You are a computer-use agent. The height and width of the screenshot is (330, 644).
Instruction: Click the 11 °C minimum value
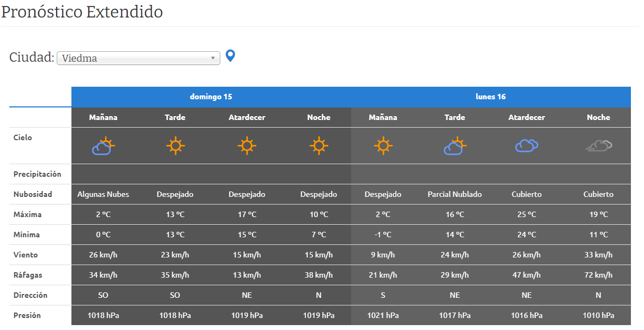[x=598, y=235]
